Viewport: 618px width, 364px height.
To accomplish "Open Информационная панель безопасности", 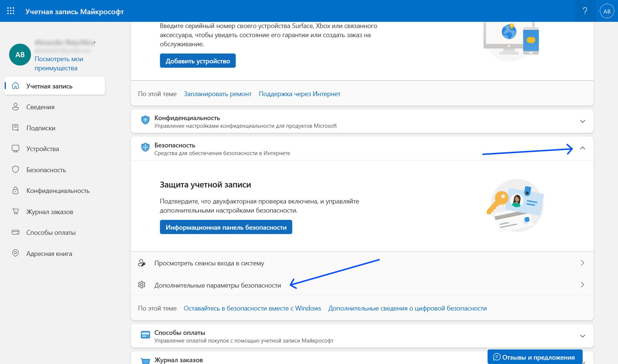I will pos(226,227).
